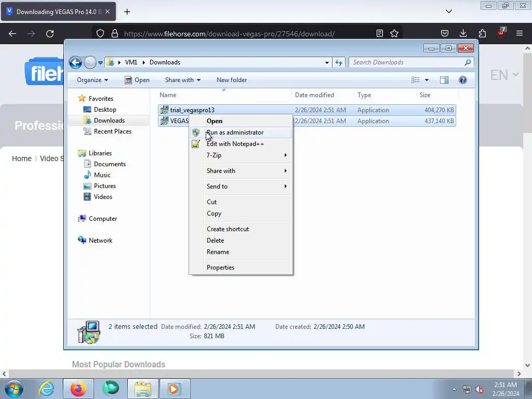Click Open in the Explorer toolbar
532x399 pixels.
137,80
